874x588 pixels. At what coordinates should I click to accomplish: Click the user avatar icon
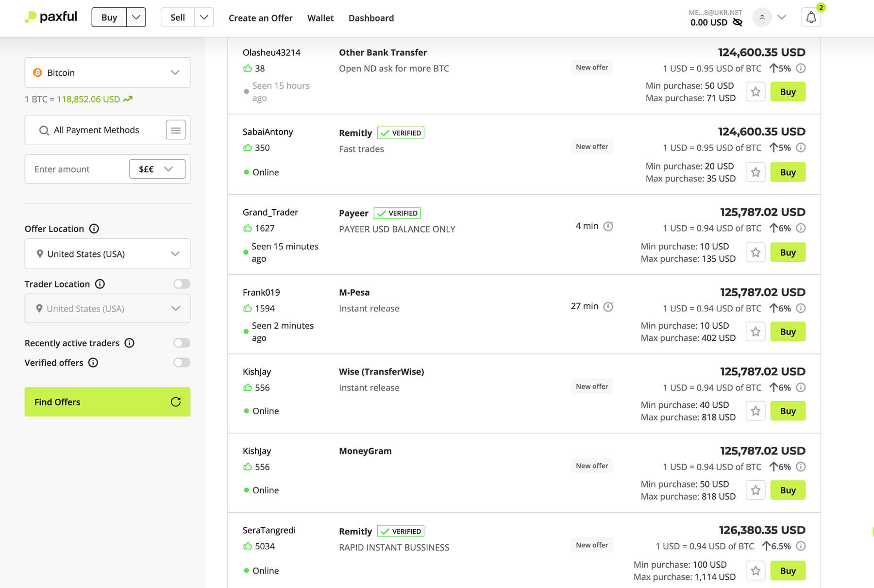click(x=762, y=17)
